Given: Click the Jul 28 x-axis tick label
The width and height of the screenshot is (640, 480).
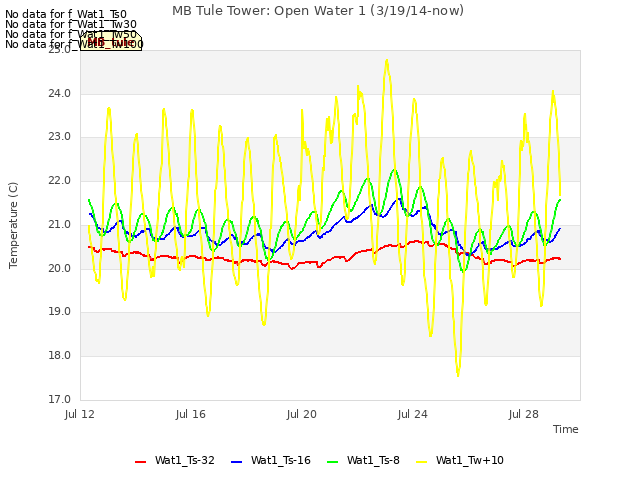Looking at the screenshot, I should [524, 414].
